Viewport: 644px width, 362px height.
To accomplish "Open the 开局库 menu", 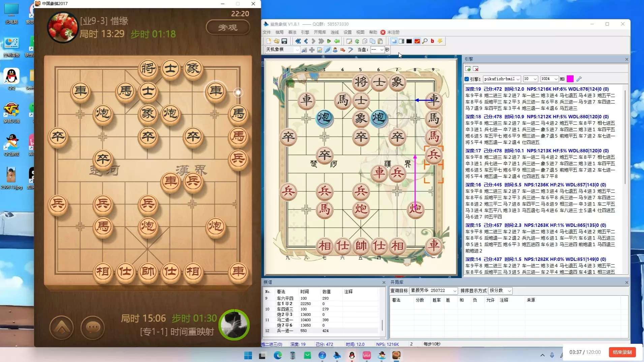I will (x=320, y=32).
